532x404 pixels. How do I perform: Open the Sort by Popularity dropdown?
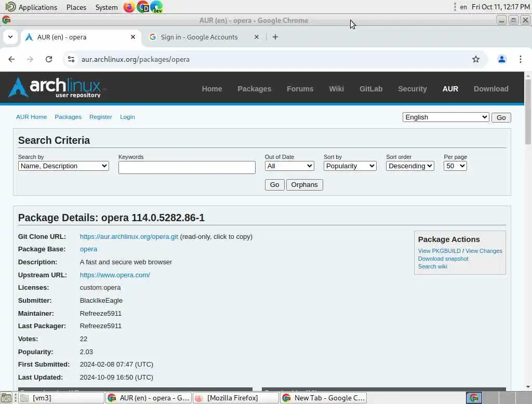350,166
